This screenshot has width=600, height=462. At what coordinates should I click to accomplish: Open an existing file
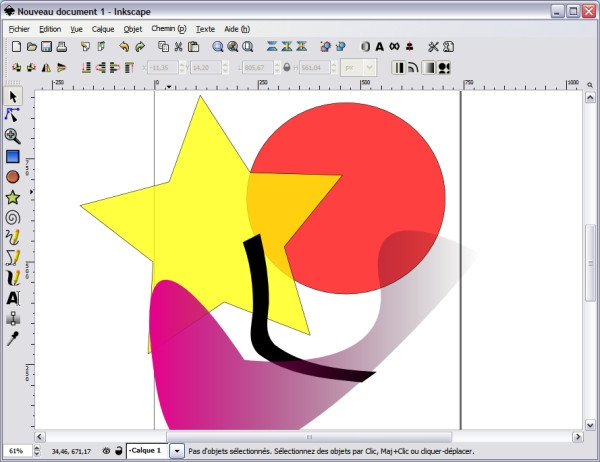(32, 47)
